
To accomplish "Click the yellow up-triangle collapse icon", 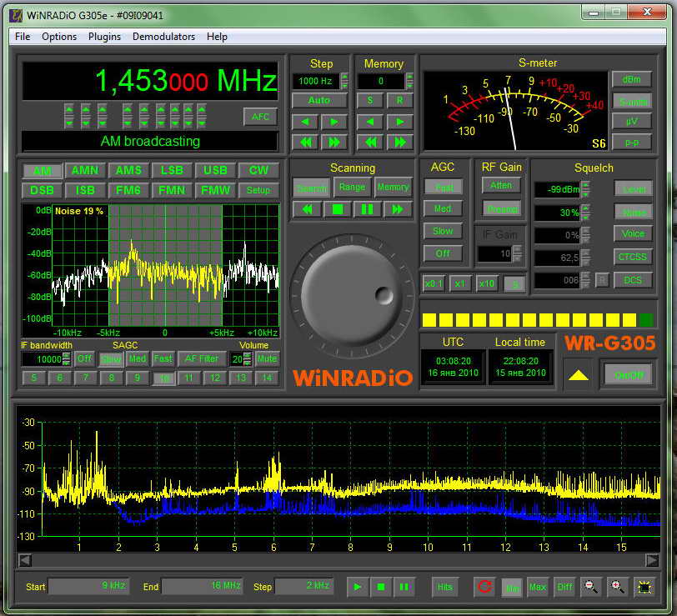I will pos(579,376).
